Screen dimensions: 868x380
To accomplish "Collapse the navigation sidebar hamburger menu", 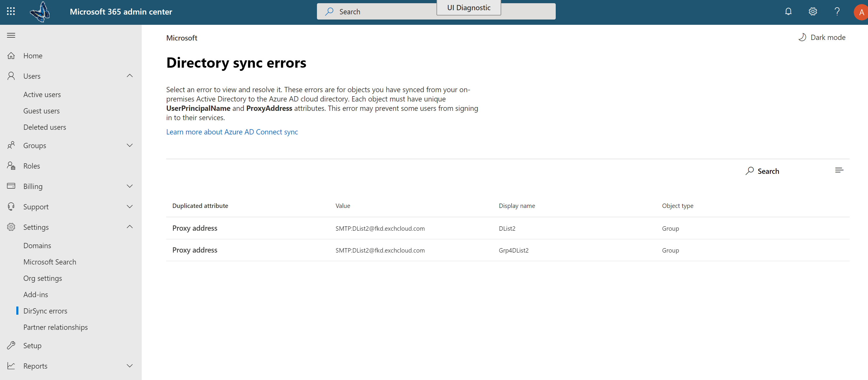I will [x=11, y=35].
